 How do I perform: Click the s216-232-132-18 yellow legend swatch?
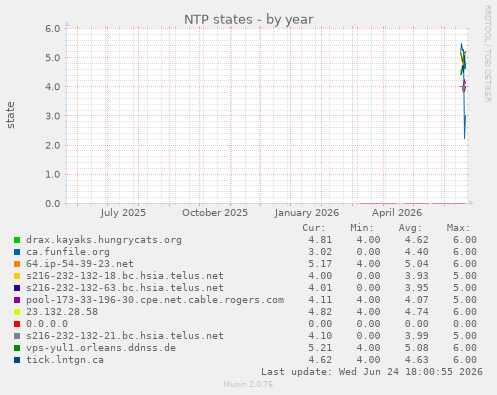point(17,276)
